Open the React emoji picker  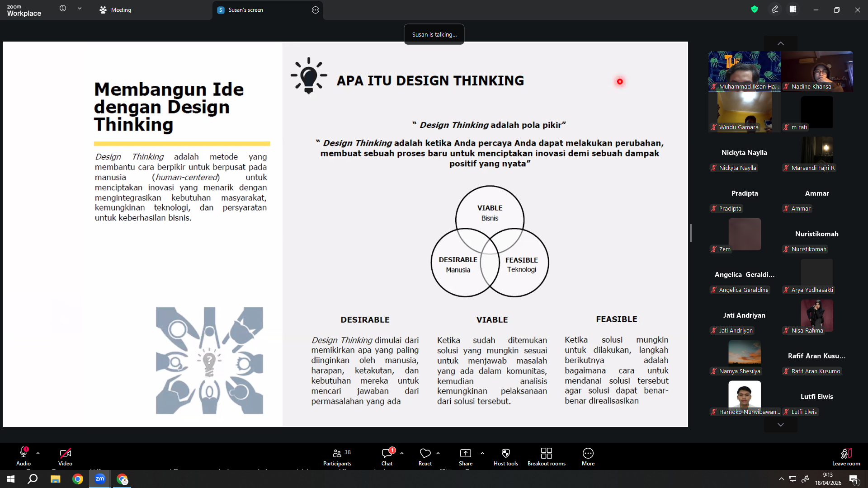(425, 456)
